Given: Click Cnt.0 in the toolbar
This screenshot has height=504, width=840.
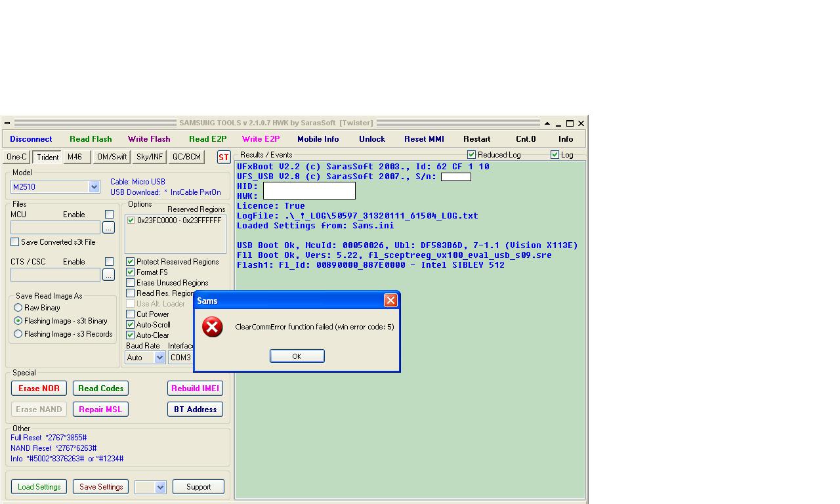Looking at the screenshot, I should point(526,139).
